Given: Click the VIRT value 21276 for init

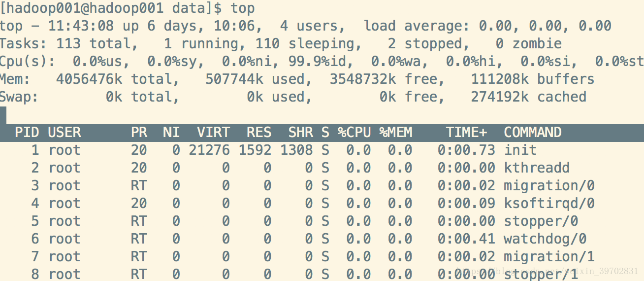Looking at the screenshot, I should (209, 150).
